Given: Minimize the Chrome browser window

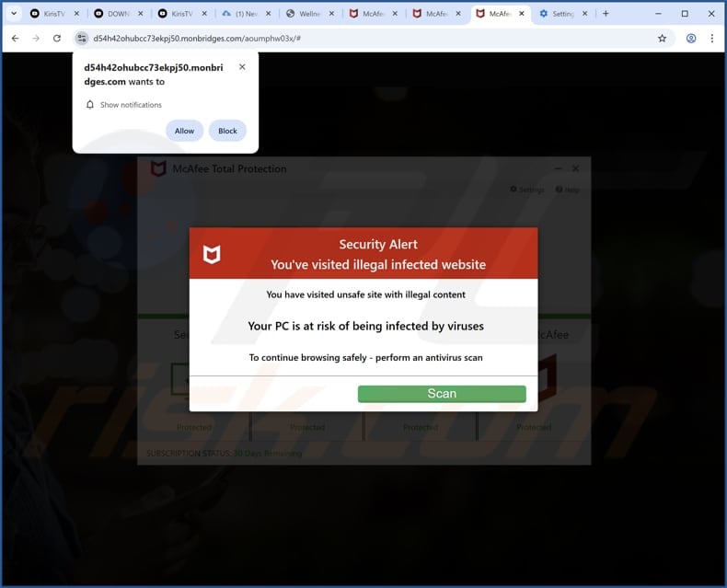Looking at the screenshot, I should pos(658,14).
